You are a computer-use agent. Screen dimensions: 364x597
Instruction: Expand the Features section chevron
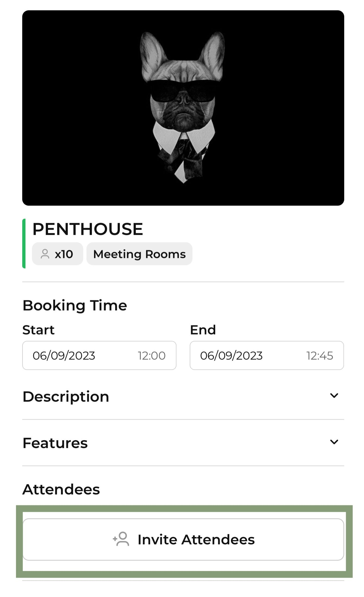[x=334, y=442]
